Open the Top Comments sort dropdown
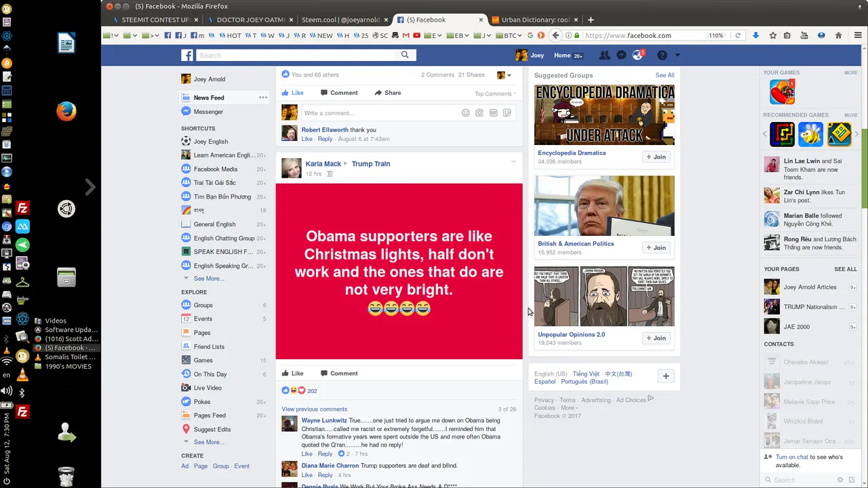Viewport: 868px width, 488px height. point(495,94)
